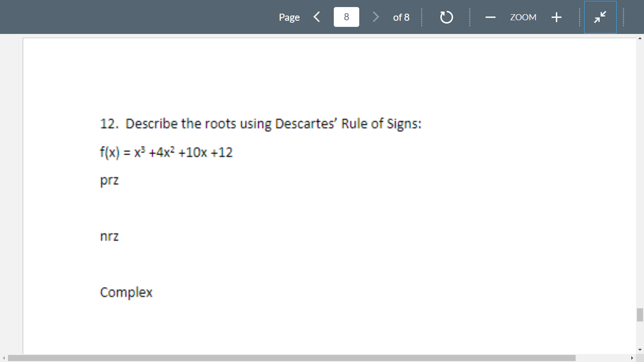Image resolution: width=644 pixels, height=362 pixels.
Task: Click the Descartes' Rule of Signs heading
Action: tap(261, 123)
